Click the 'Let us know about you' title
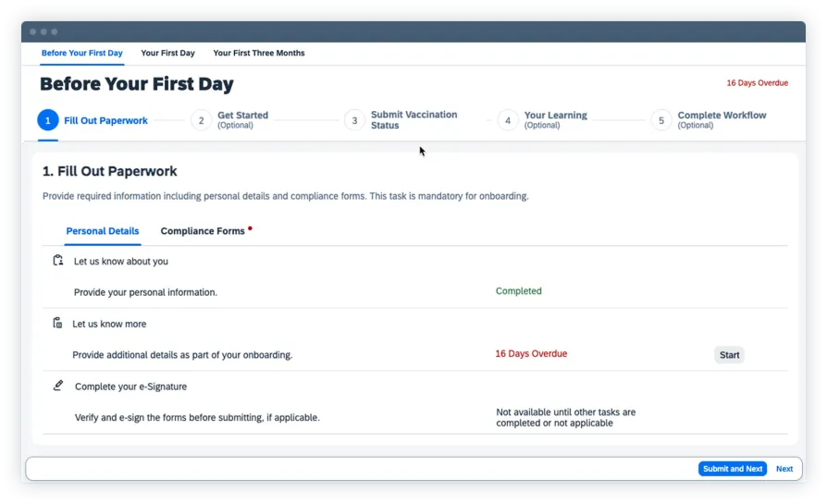The width and height of the screenshot is (827, 504). pos(121,261)
